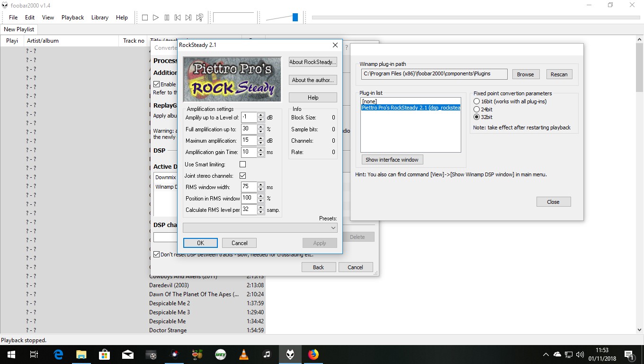
Task: Open File Explorer from the taskbar
Action: point(81,354)
